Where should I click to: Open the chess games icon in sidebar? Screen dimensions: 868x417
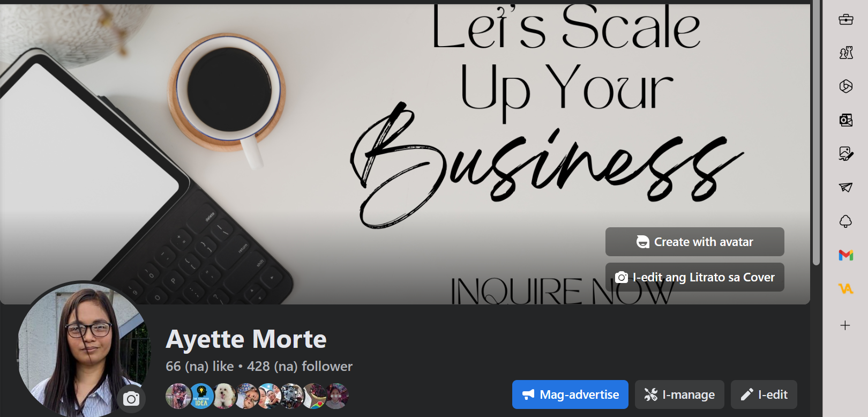coord(846,53)
